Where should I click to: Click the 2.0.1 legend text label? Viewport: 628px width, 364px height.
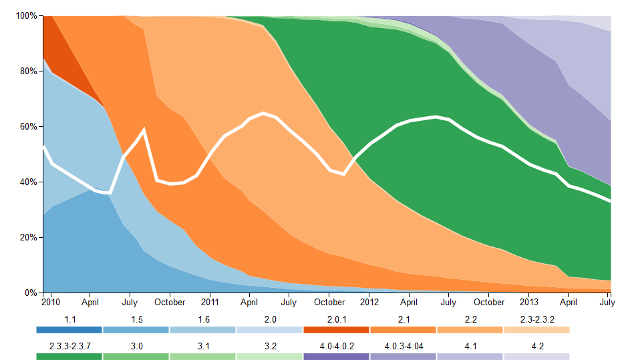(x=337, y=319)
